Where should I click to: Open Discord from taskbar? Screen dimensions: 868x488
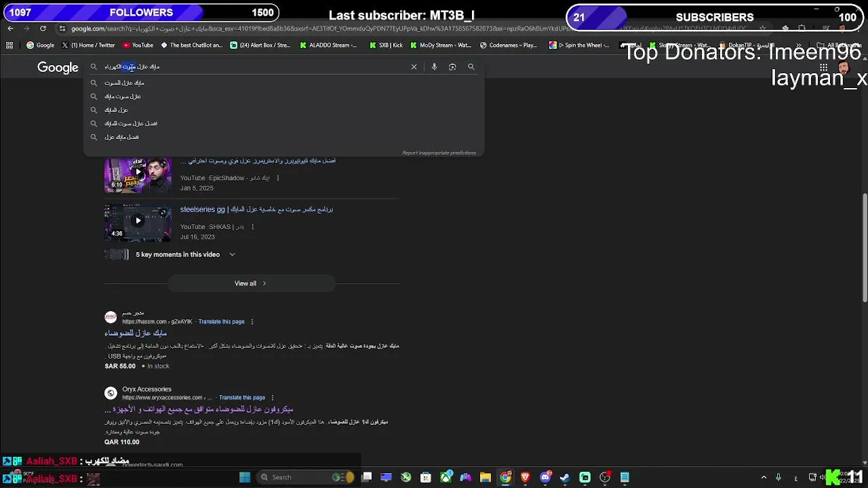(546, 477)
